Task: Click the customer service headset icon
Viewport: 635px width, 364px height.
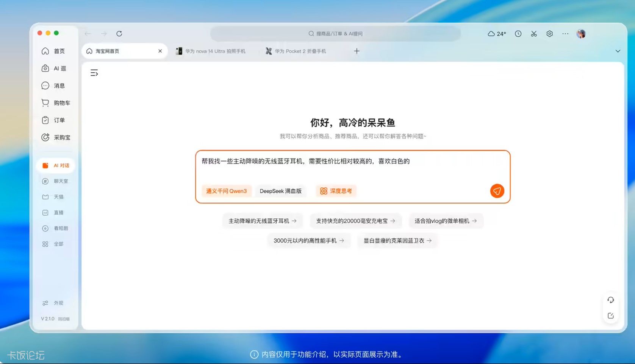Action: click(610, 300)
